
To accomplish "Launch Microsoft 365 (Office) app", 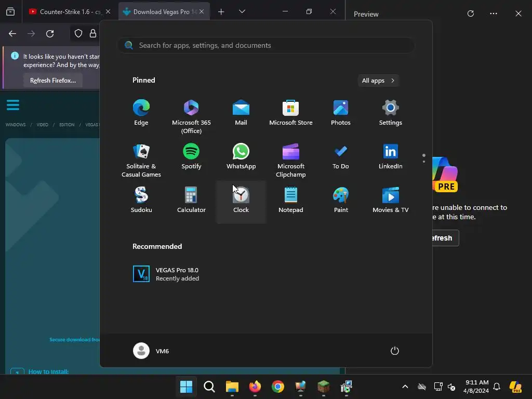I will [191, 117].
